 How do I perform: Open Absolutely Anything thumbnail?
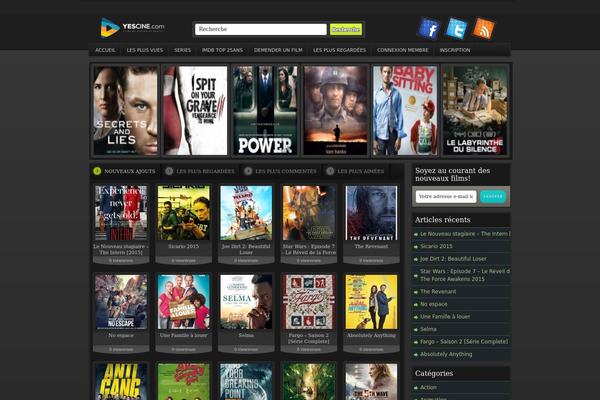[x=371, y=302]
